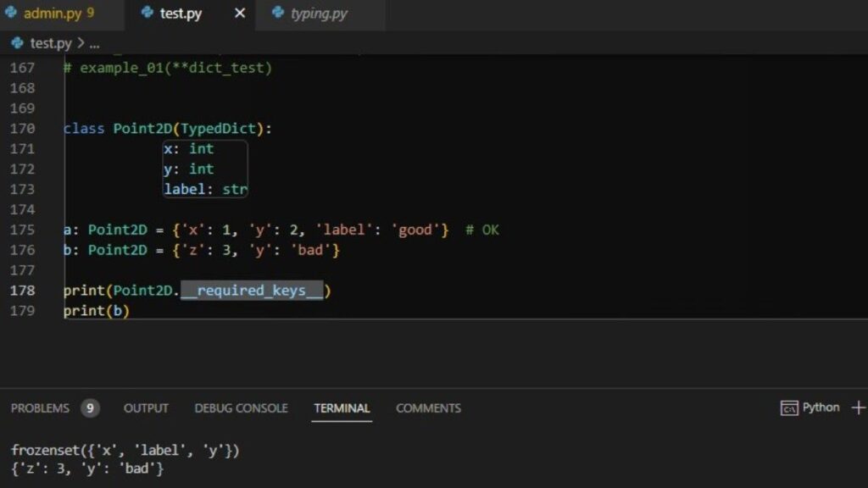Click the Python file icon on typing.py tab

(x=278, y=12)
